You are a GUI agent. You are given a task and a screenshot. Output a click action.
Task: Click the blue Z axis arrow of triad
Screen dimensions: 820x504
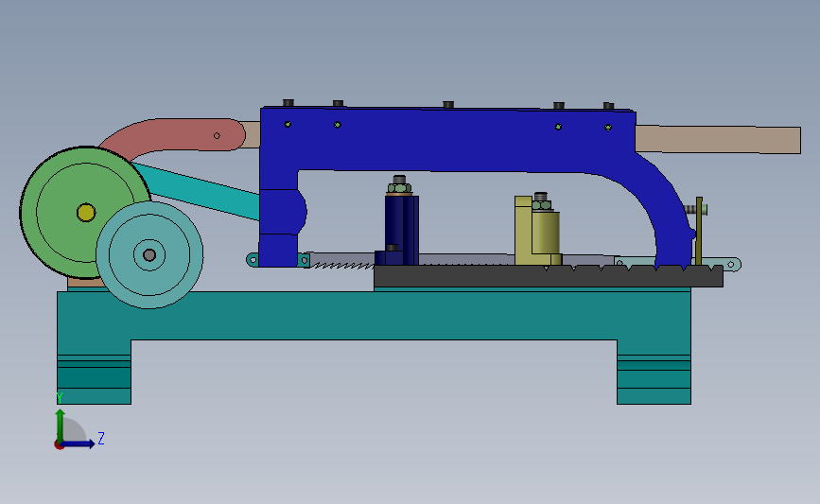point(79,444)
